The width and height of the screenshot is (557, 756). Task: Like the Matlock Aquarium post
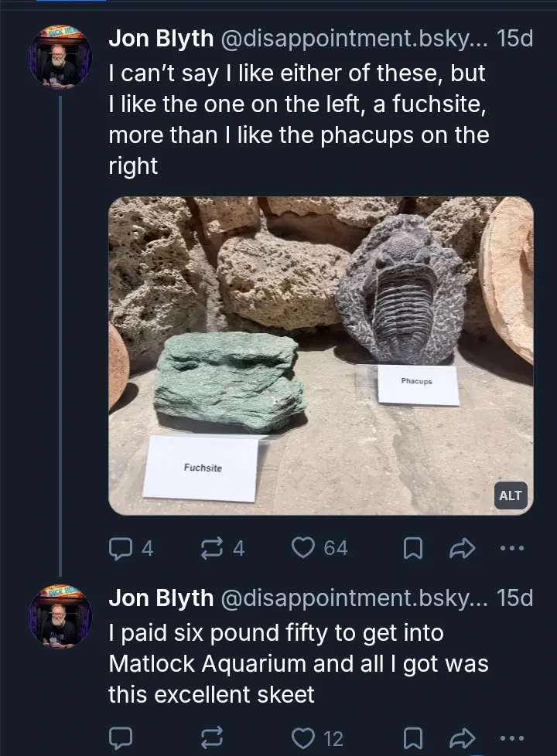coord(304,738)
